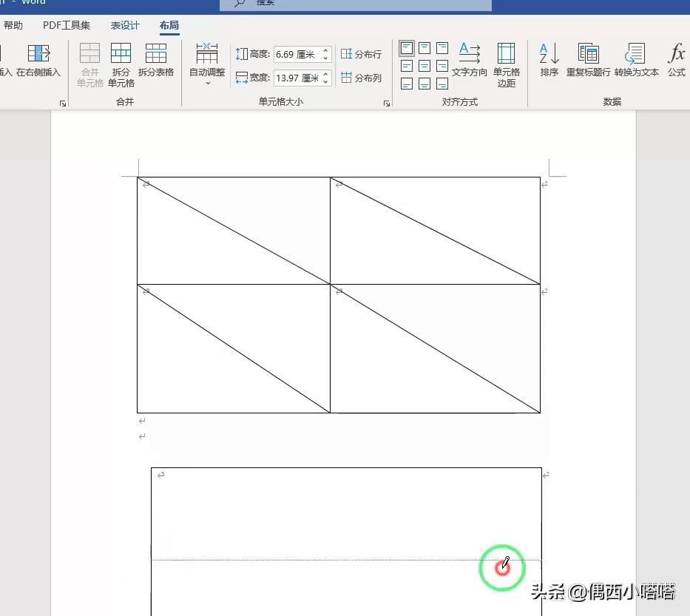Screen dimensions: 690x616
Task: Switch to the Table Design (表设计) tab
Action: click(x=124, y=24)
